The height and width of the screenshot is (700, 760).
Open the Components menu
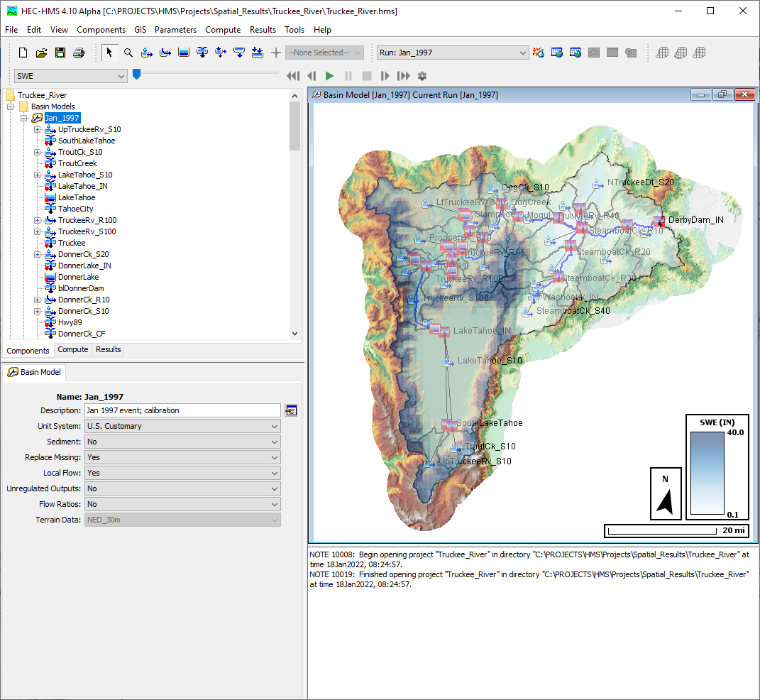coord(101,30)
